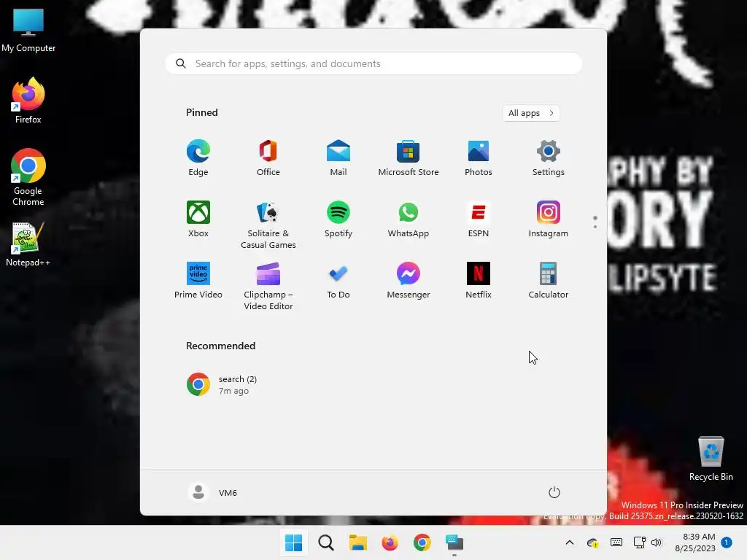The width and height of the screenshot is (747, 560).
Task: Select My Computer desktop icon
Action: click(x=28, y=30)
